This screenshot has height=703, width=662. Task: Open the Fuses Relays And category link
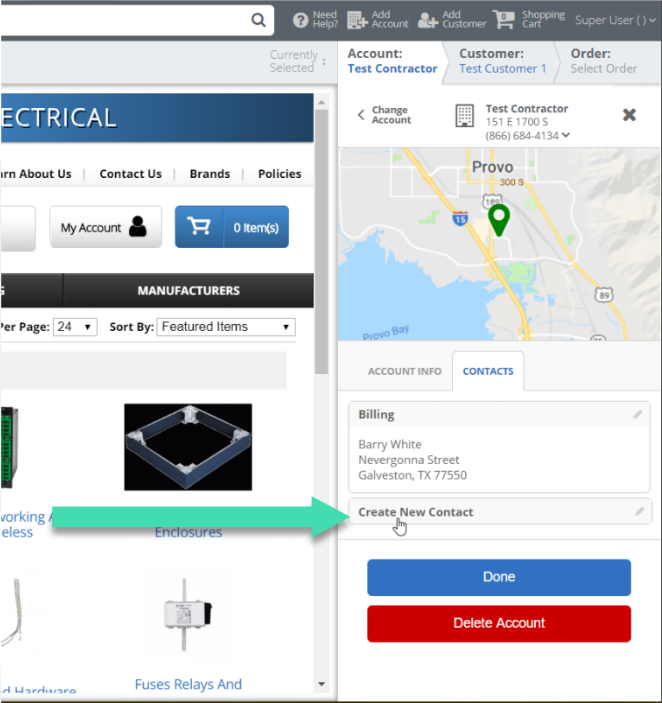click(188, 684)
